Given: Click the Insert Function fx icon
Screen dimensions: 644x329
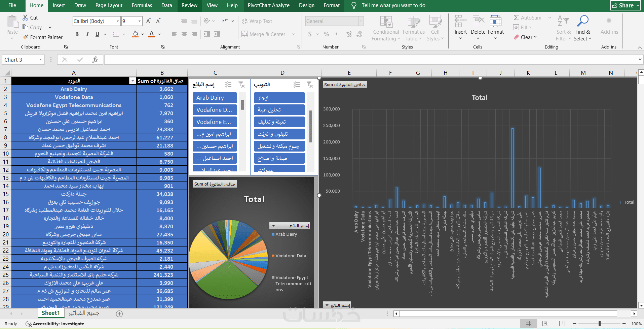Looking at the screenshot, I should [x=95, y=60].
